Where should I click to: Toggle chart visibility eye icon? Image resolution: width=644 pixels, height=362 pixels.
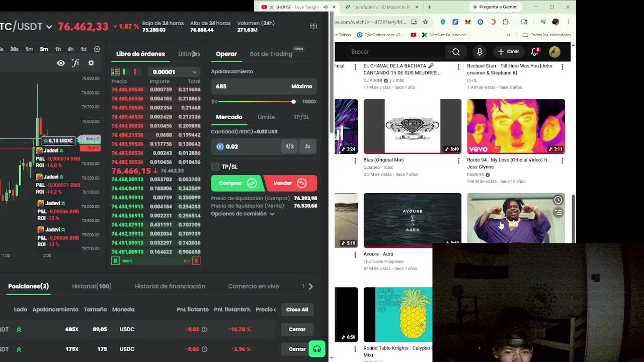[61, 63]
